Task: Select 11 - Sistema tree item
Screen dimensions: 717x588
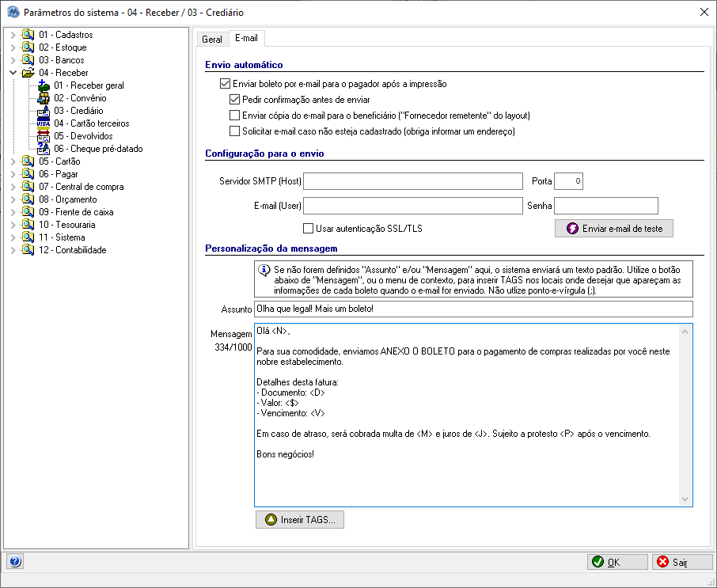Action: [x=62, y=237]
